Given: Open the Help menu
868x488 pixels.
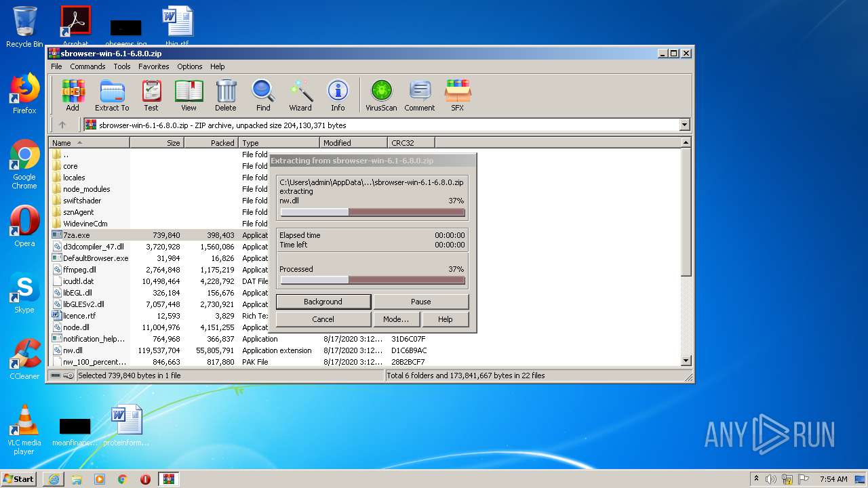Looking at the screenshot, I should 217,66.
